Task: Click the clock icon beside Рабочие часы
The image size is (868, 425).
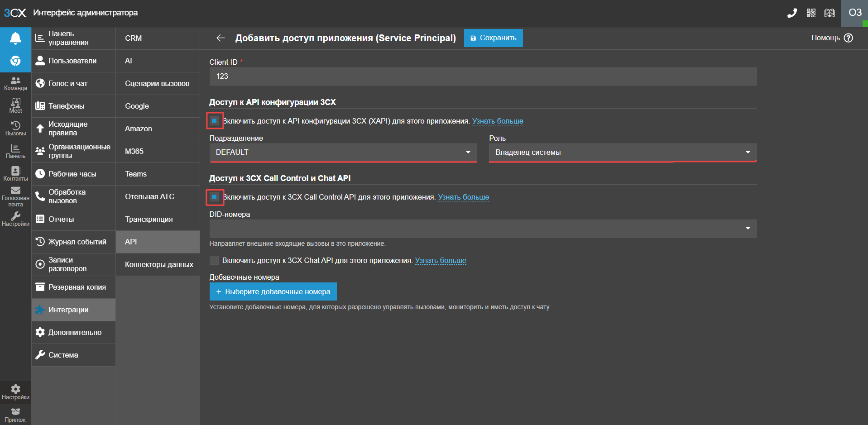Action: click(40, 174)
